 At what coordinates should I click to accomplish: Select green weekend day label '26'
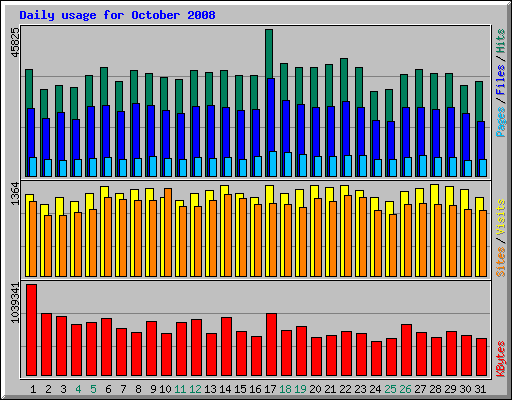(406, 389)
